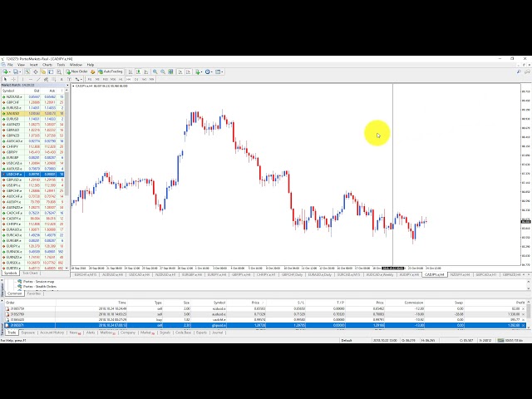The width and height of the screenshot is (532, 399).
Task: Select the crosshair tool
Action: tap(14, 79)
